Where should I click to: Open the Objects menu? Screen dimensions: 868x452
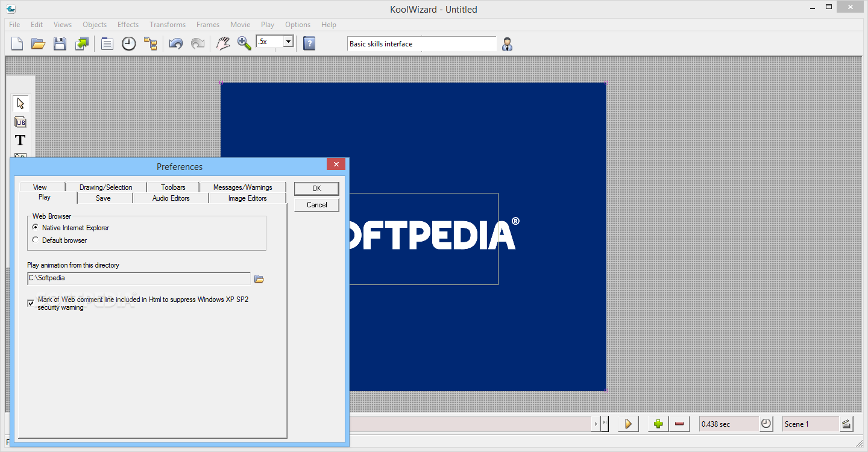(95, 25)
